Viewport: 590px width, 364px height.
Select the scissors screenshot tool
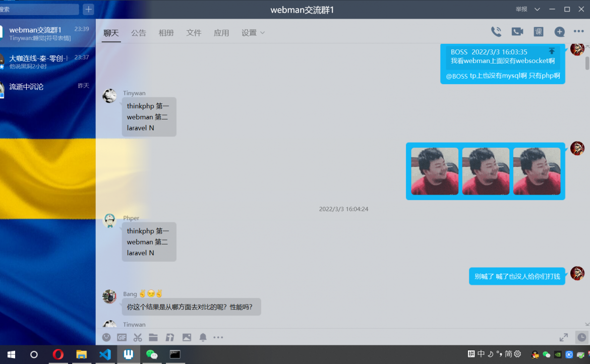pyautogui.click(x=138, y=337)
